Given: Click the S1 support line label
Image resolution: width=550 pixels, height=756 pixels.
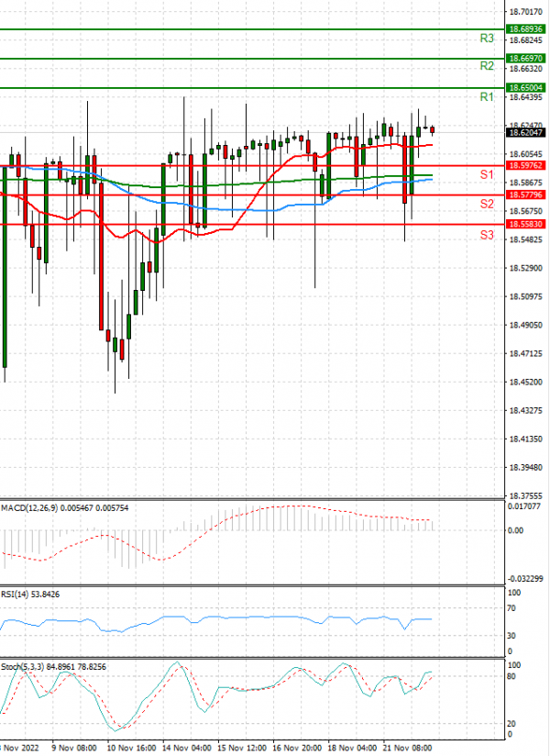Looking at the screenshot, I should click(487, 174).
